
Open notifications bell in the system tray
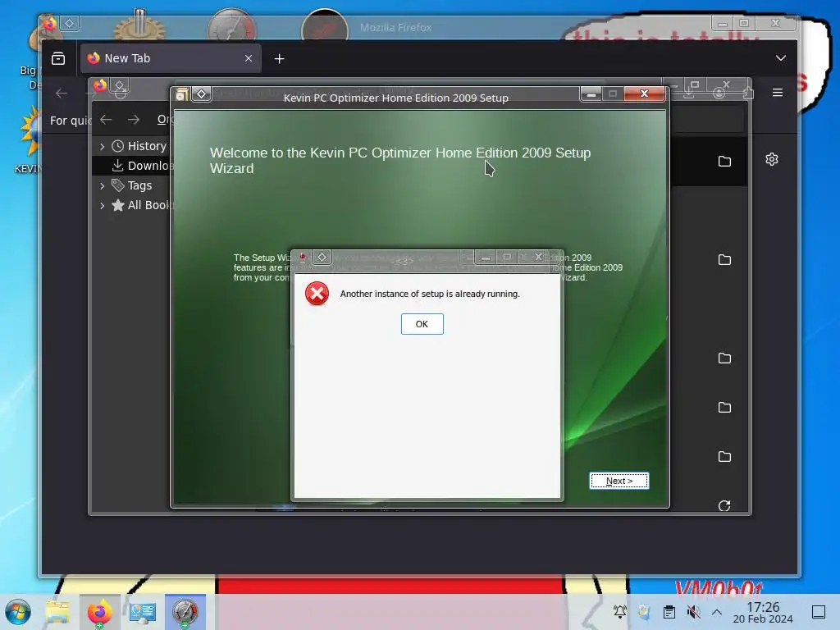click(620, 611)
